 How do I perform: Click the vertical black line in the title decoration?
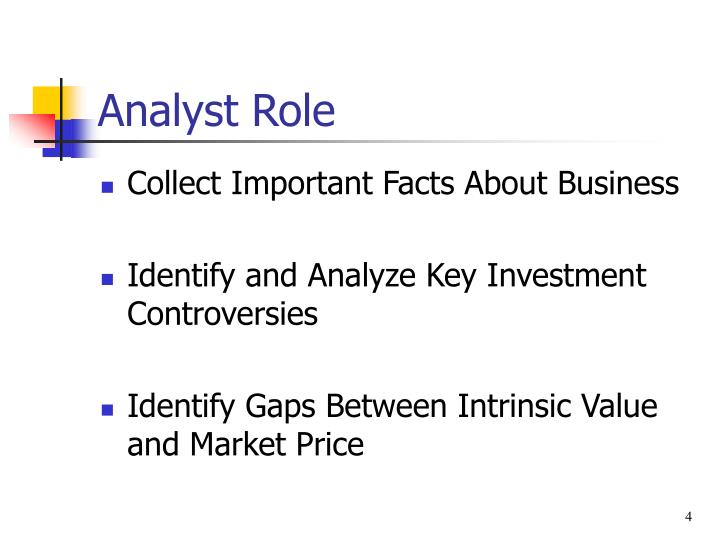pos(61,119)
